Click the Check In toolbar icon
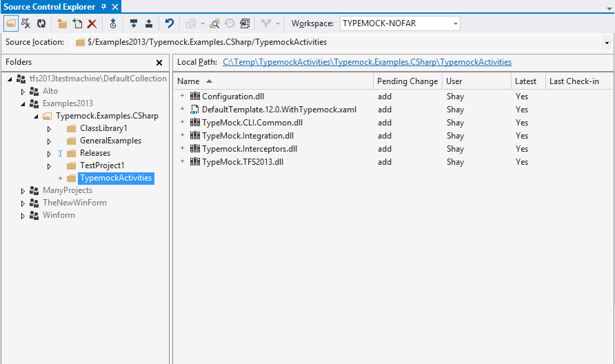 pyautogui.click(x=149, y=23)
